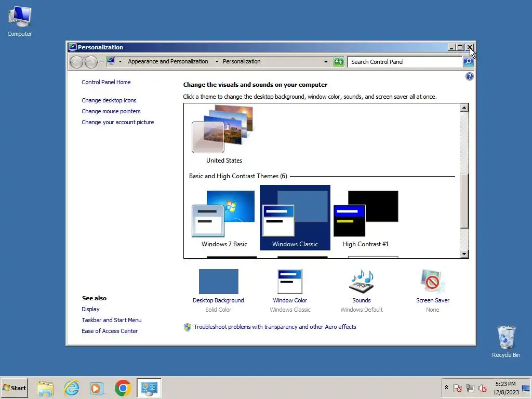This screenshot has height=399, width=532.
Task: Click the Forward navigation arrow
Action: (91, 62)
